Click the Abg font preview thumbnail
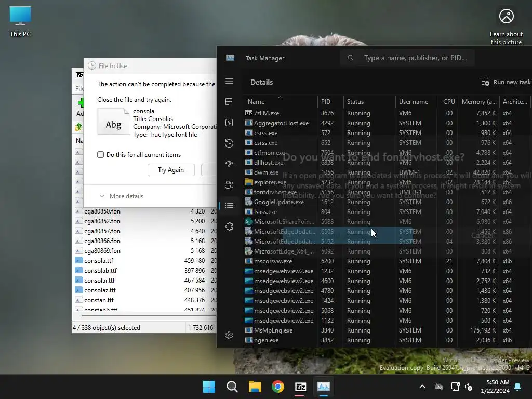 click(x=114, y=122)
